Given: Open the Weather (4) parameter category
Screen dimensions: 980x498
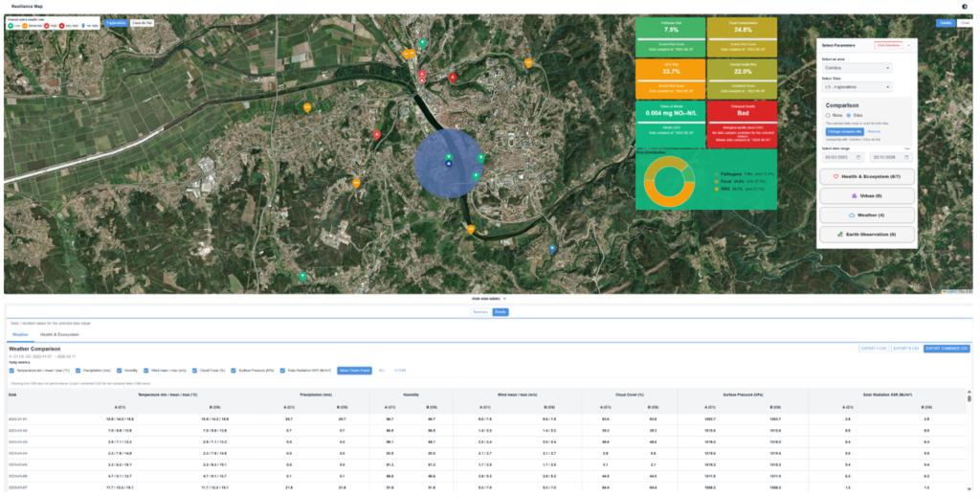Looking at the screenshot, I should point(867,215).
